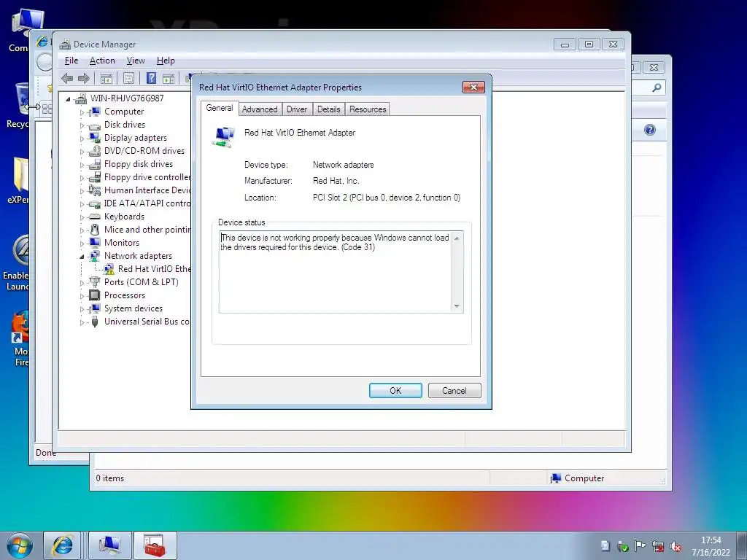Screen dimensions: 747x560
Task: Click the Action Center flag tray icon
Action: 640,546
